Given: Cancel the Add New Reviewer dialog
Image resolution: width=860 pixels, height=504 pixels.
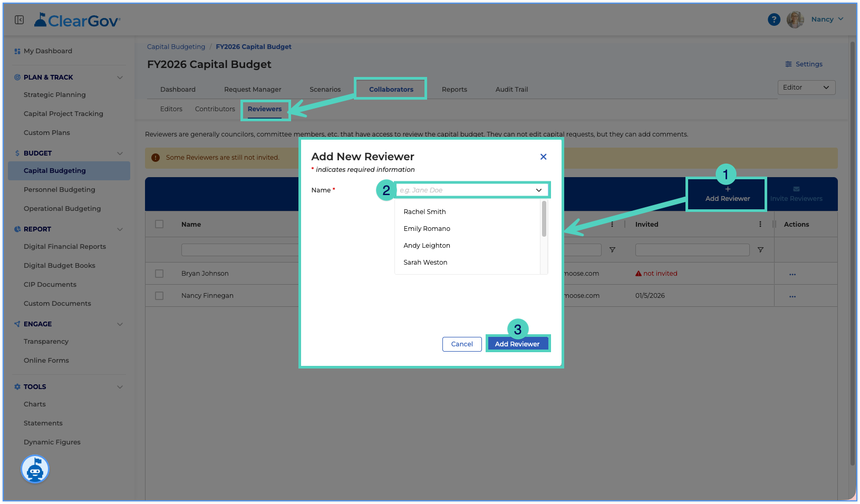Looking at the screenshot, I should click(x=462, y=344).
